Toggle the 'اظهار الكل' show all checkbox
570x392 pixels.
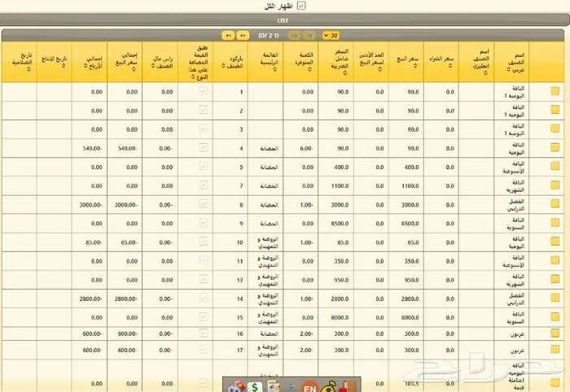coord(303,6)
